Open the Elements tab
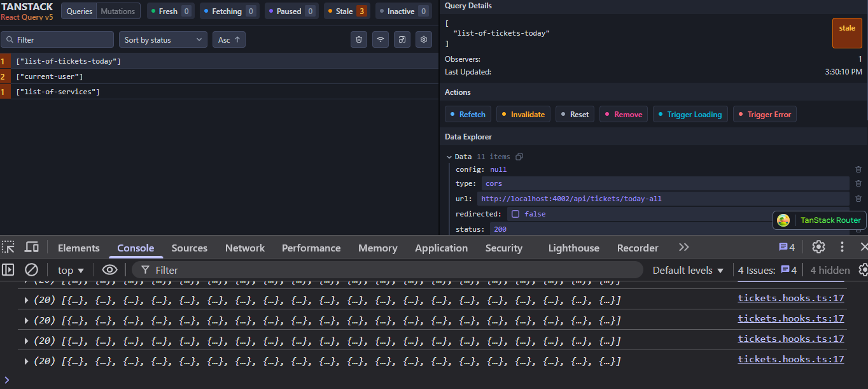868x389 pixels. pos(78,248)
